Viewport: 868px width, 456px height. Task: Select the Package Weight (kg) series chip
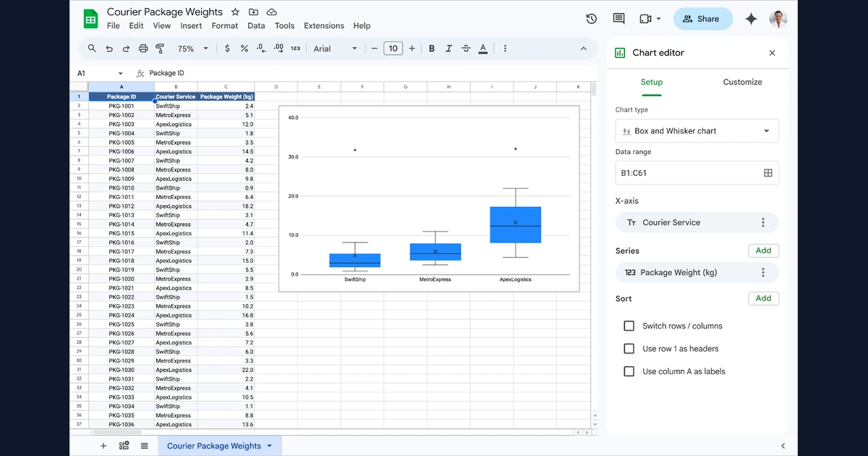click(x=697, y=272)
